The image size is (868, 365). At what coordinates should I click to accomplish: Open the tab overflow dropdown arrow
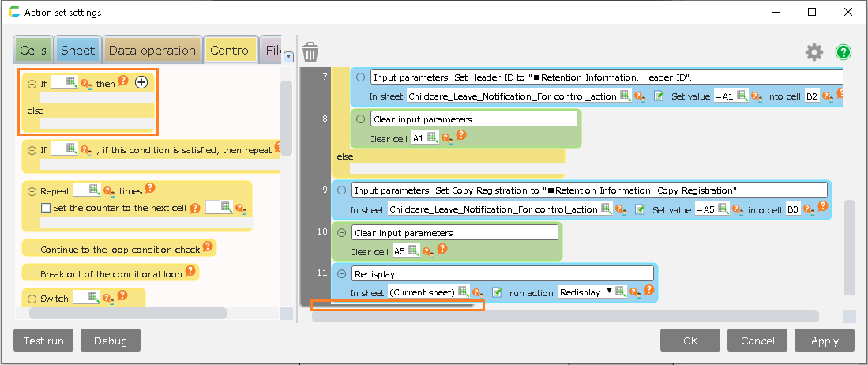pyautogui.click(x=288, y=56)
